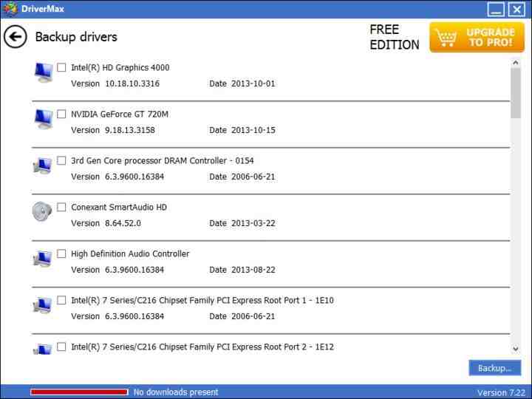Click the Root Port 1 - 1E10 device icon
Screen dimensions: 532x399
click(43, 305)
